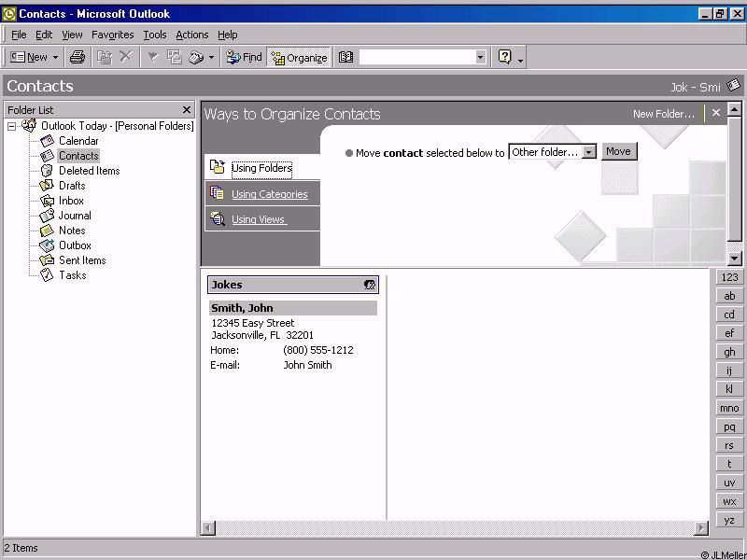747x560 pixels.
Task: Close the Folder List pane
Action: click(187, 110)
